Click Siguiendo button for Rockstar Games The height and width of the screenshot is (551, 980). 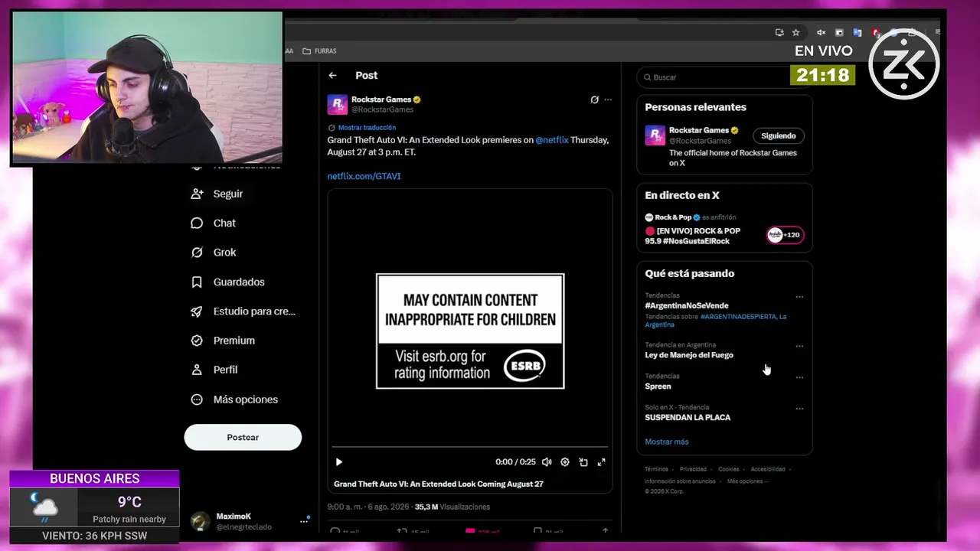(779, 135)
